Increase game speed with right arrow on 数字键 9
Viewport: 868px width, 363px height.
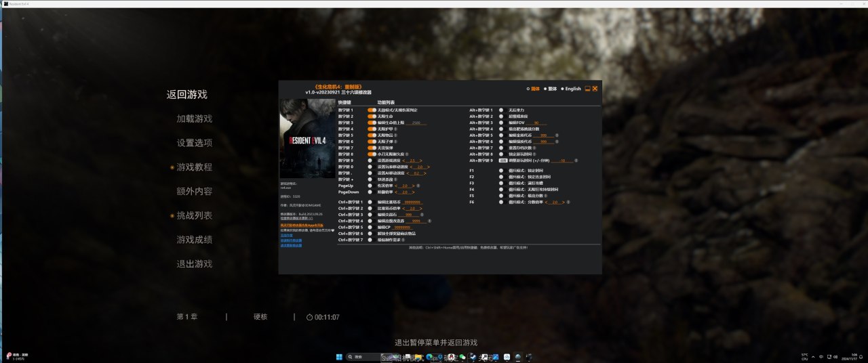tap(421, 161)
